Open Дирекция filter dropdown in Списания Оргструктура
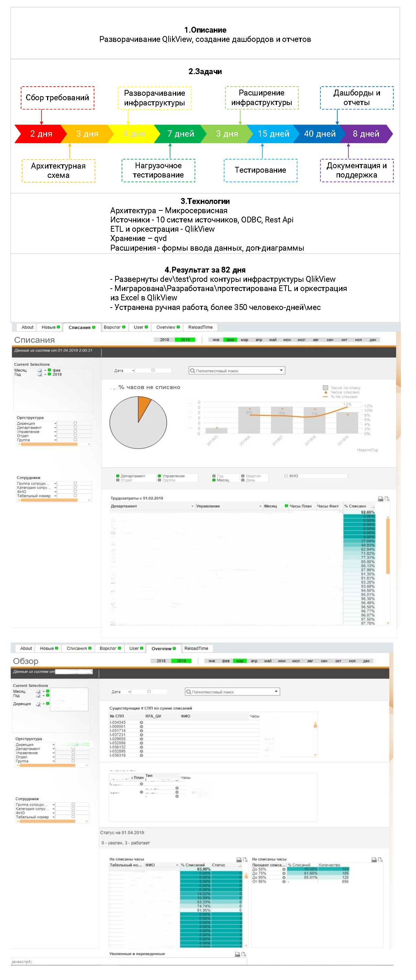This screenshot has width=416, height=980. coord(55,424)
